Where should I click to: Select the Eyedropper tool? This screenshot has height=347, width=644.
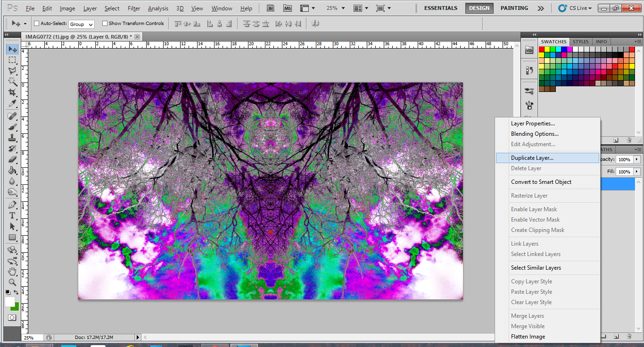tap(12, 103)
